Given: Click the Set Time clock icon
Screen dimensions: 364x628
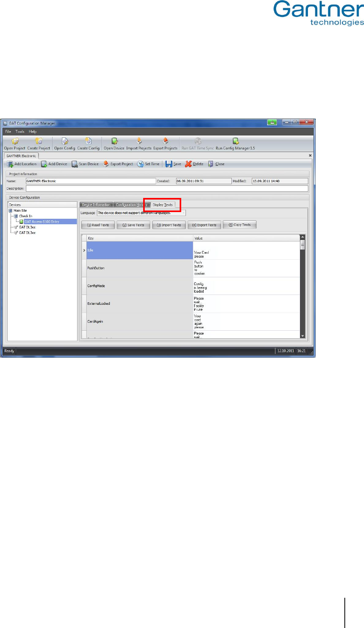Looking at the screenshot, I should coord(140,164).
